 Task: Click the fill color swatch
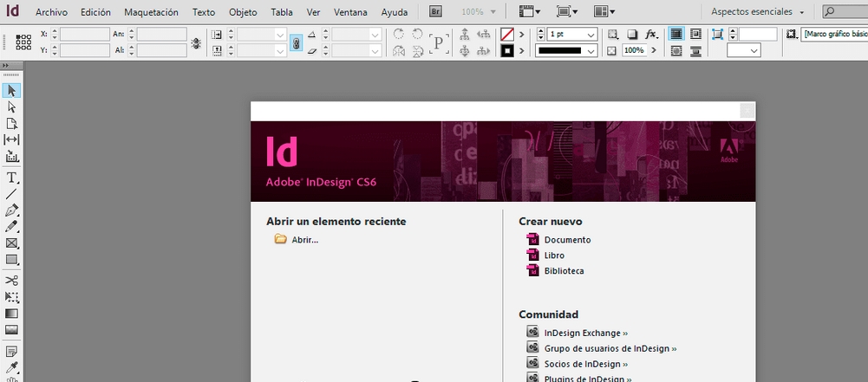click(x=507, y=35)
